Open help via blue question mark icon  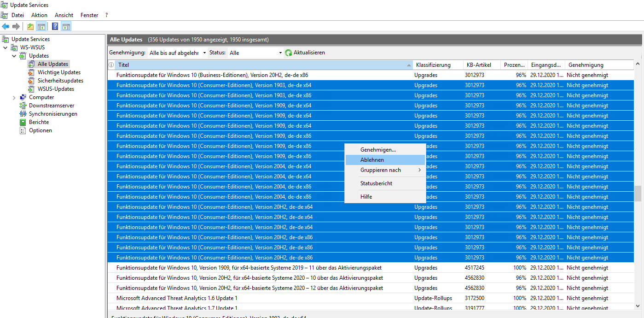55,26
